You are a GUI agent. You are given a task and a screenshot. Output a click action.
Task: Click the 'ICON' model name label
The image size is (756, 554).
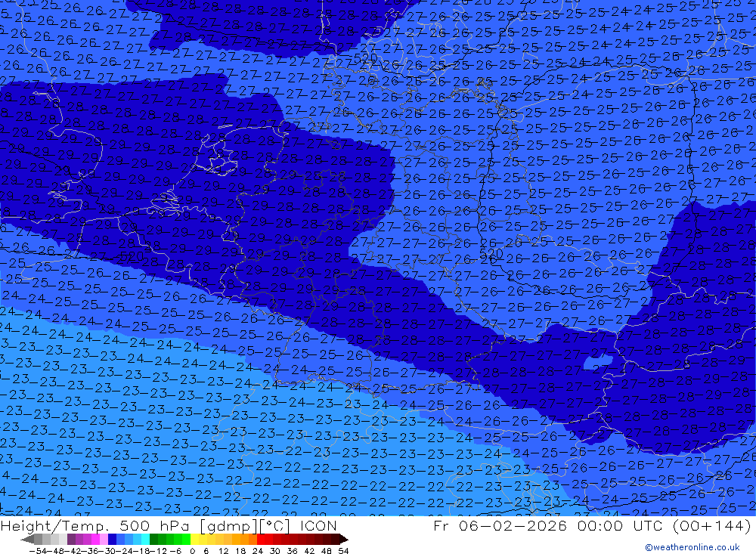(x=318, y=525)
